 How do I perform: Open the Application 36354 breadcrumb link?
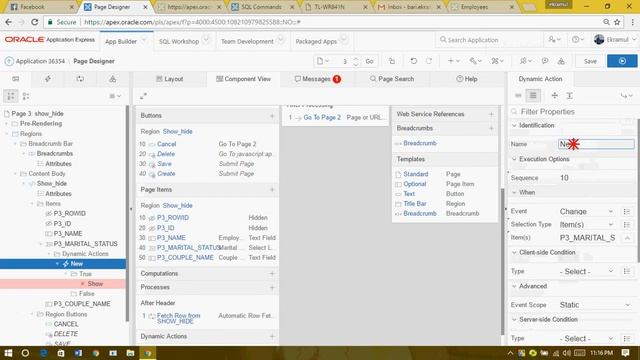[x=40, y=61]
